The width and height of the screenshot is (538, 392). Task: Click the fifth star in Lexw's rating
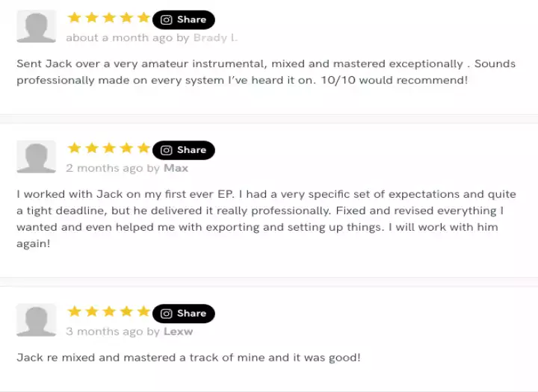143,311
